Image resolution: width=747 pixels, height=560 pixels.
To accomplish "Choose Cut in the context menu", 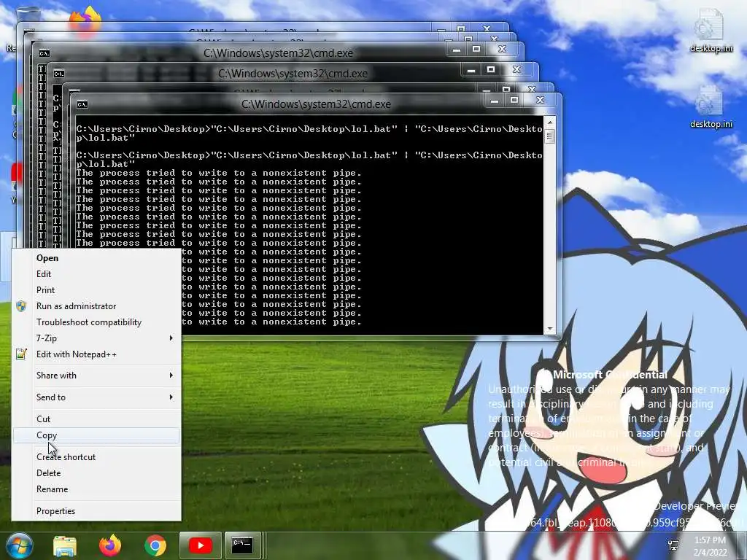I will [x=96, y=419].
